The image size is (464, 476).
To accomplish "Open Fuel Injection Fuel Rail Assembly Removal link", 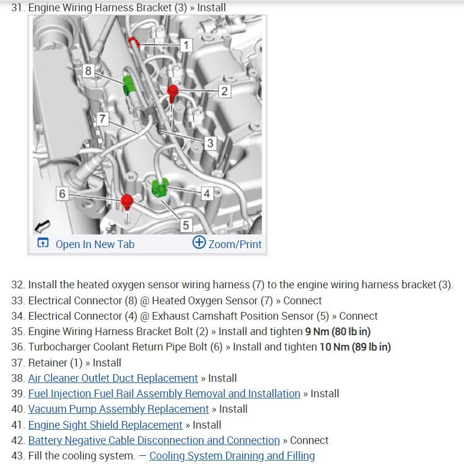I will click(x=164, y=394).
